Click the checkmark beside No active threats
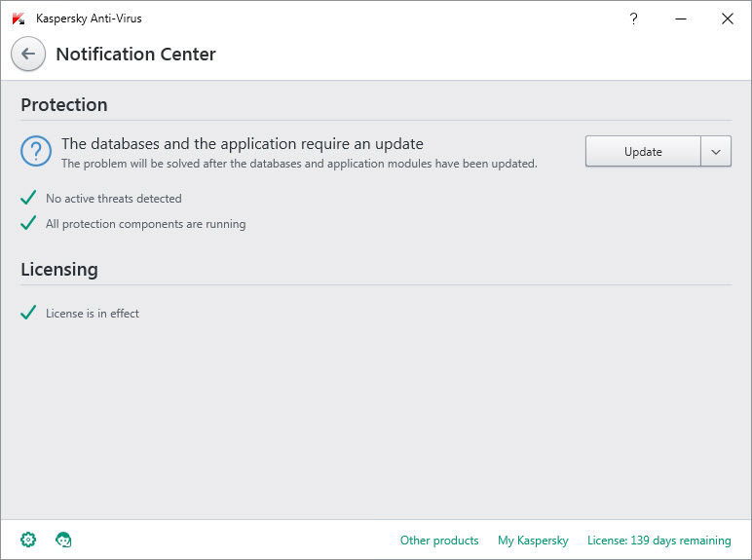 point(29,198)
